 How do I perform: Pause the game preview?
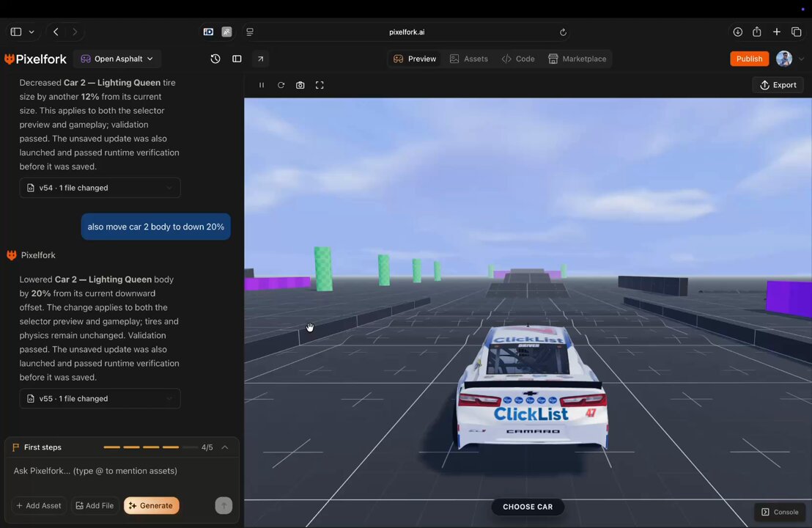click(x=262, y=85)
